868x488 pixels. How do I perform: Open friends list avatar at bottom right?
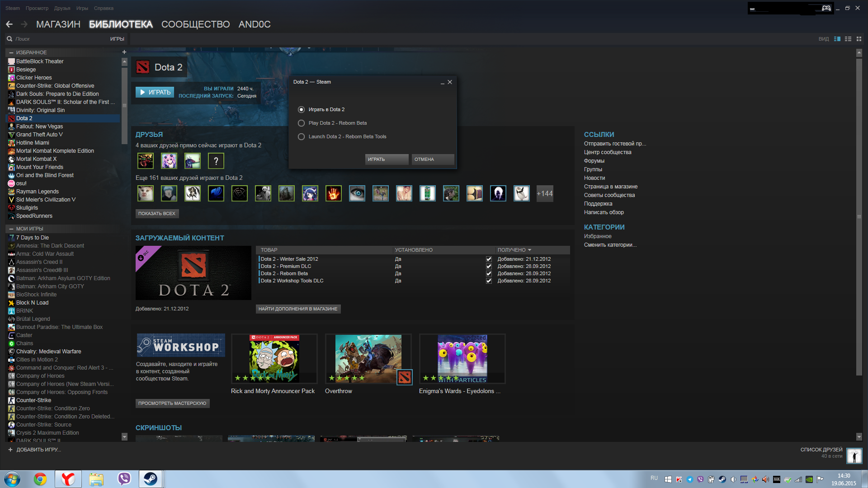click(x=854, y=456)
